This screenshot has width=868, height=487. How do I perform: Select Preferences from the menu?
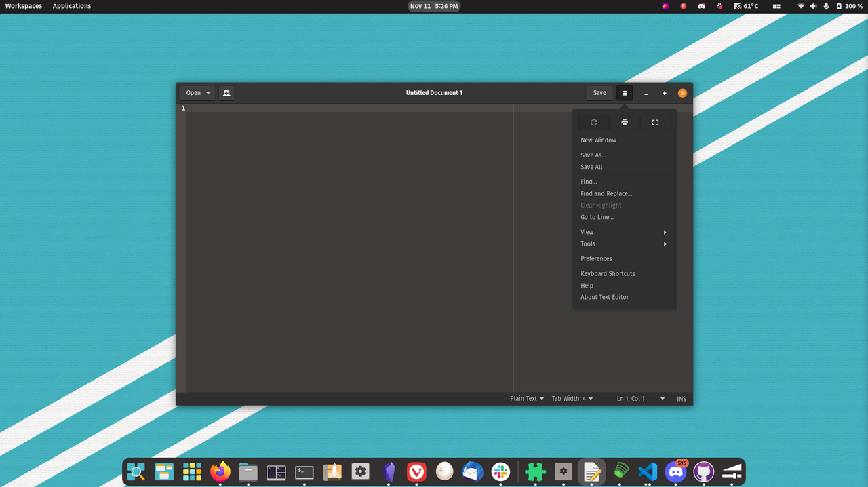(x=595, y=258)
